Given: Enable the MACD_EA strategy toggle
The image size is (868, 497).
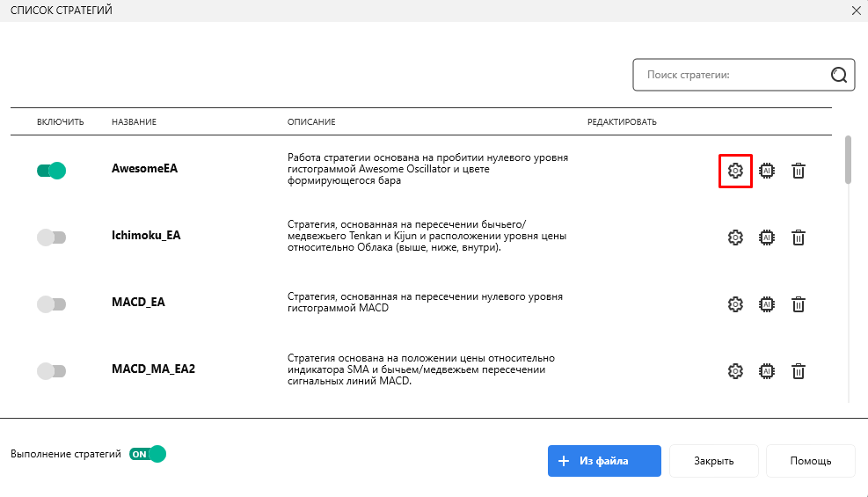Looking at the screenshot, I should click(x=51, y=304).
